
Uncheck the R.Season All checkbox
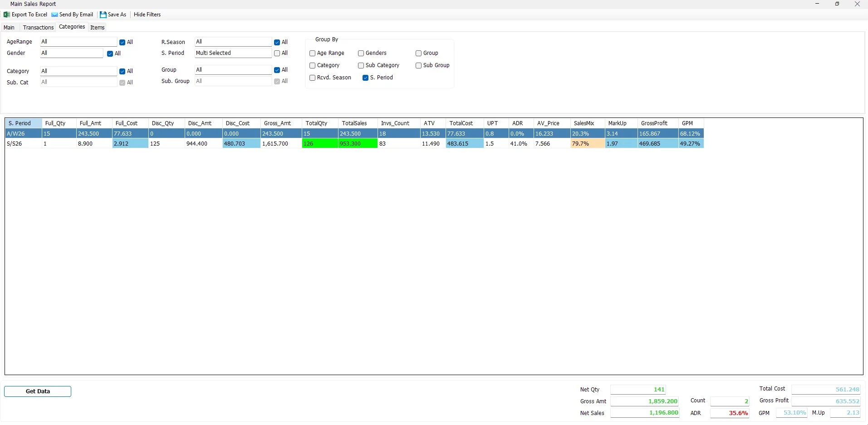point(277,42)
